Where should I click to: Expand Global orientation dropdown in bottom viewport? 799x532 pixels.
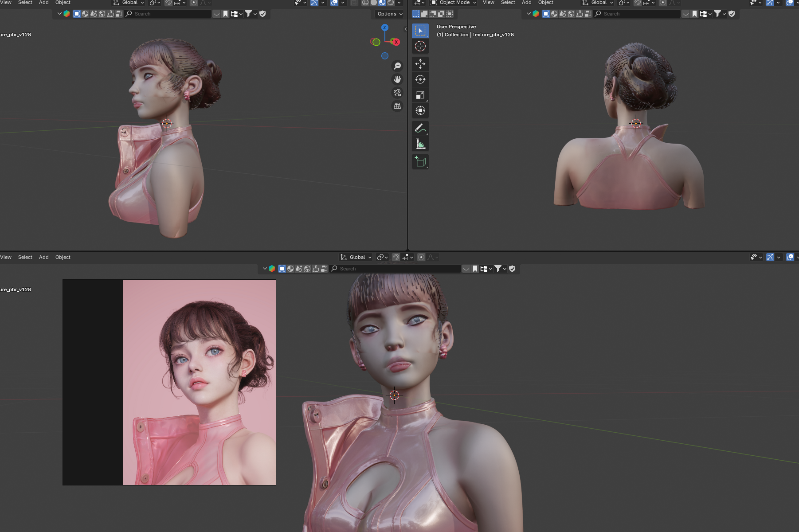click(356, 257)
